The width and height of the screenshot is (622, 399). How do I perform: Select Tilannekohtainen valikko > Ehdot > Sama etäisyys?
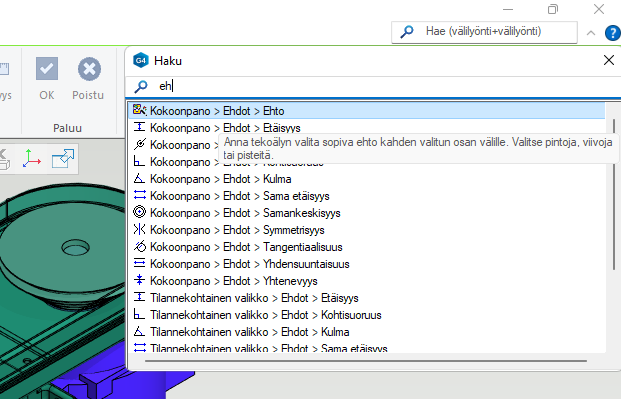(x=367, y=348)
